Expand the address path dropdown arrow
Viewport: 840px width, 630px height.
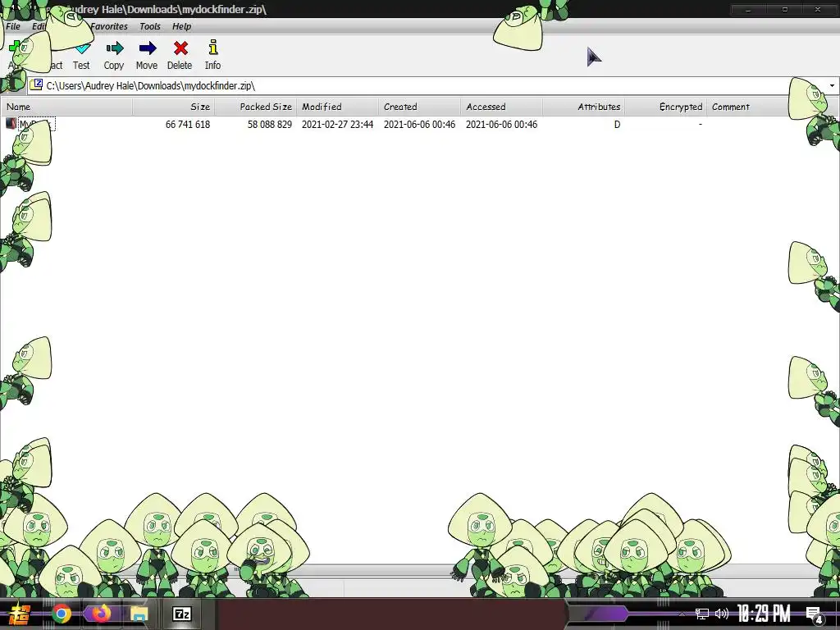click(832, 85)
